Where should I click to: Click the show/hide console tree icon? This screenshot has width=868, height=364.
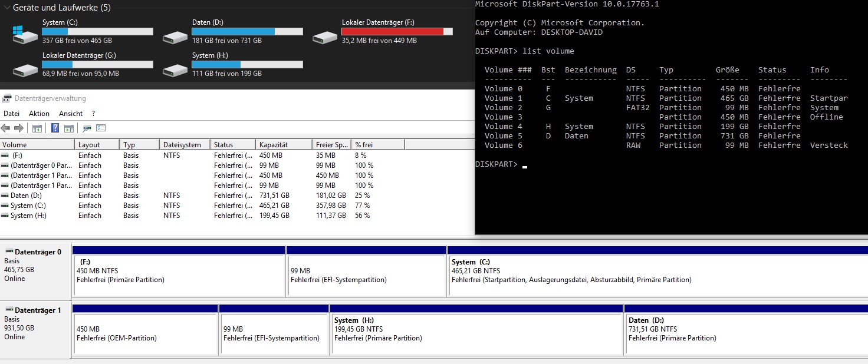click(37, 128)
